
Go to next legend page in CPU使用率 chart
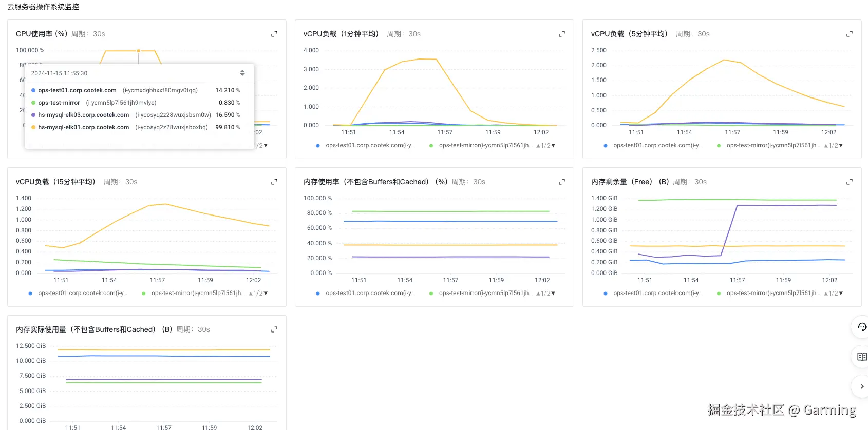click(x=266, y=146)
